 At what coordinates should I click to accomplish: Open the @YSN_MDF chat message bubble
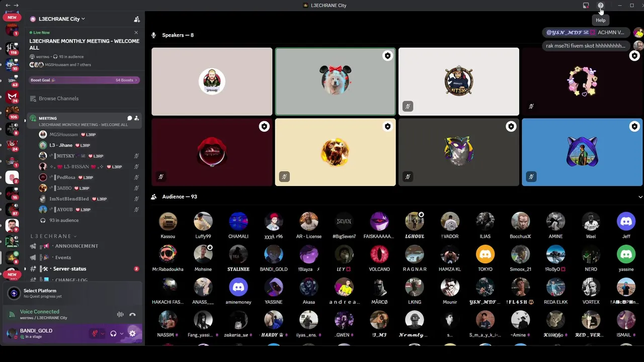pos(586,33)
